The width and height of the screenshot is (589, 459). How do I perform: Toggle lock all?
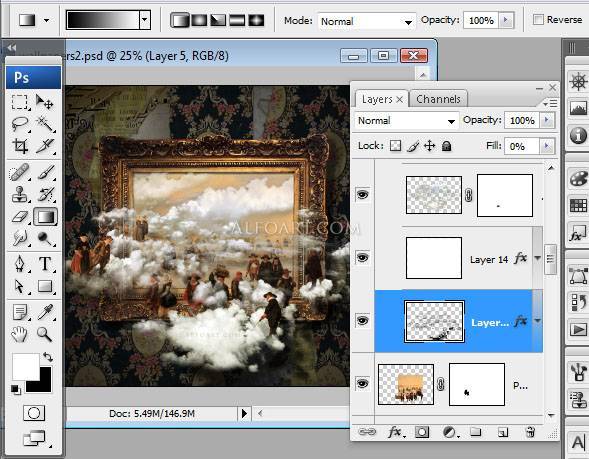point(446,146)
